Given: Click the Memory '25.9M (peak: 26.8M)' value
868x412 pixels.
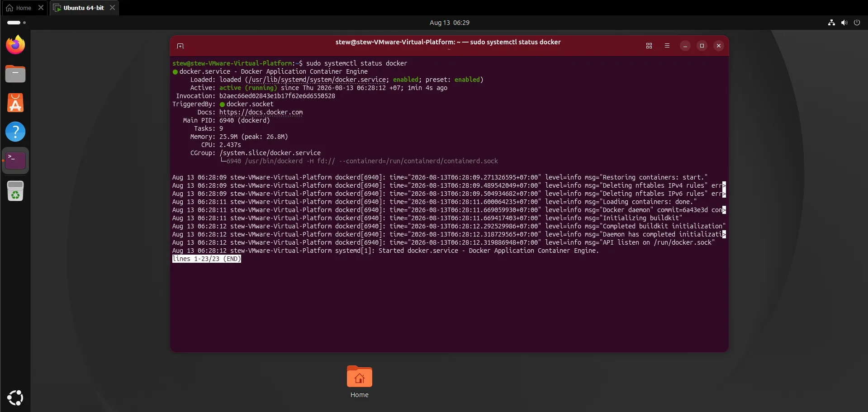Looking at the screenshot, I should (254, 137).
